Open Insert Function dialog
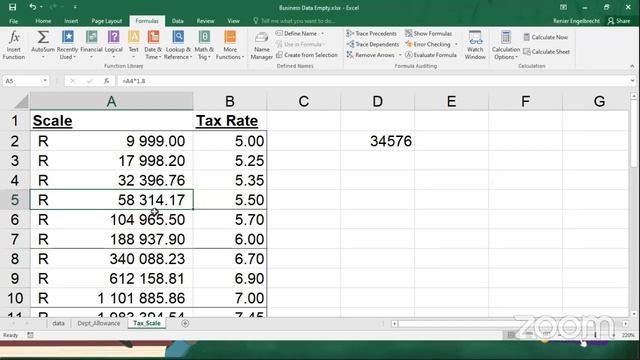This screenshot has width=640, height=360. 14,45
